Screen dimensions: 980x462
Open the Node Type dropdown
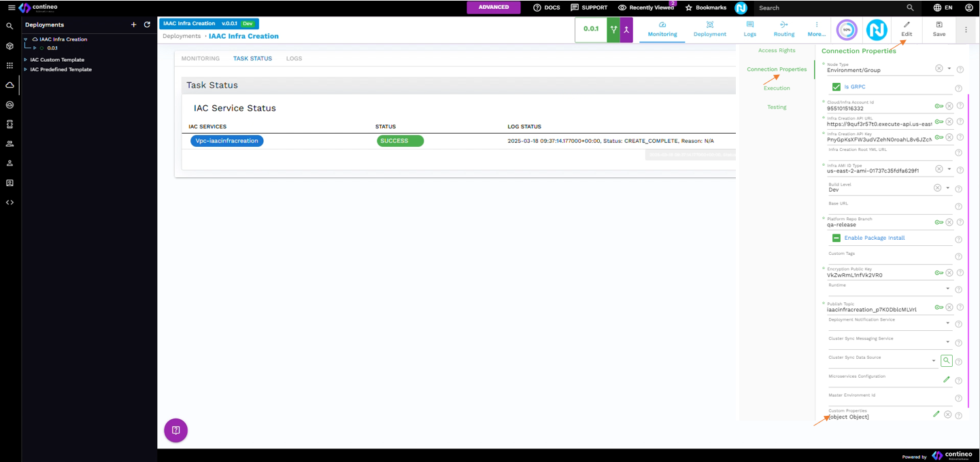949,69
